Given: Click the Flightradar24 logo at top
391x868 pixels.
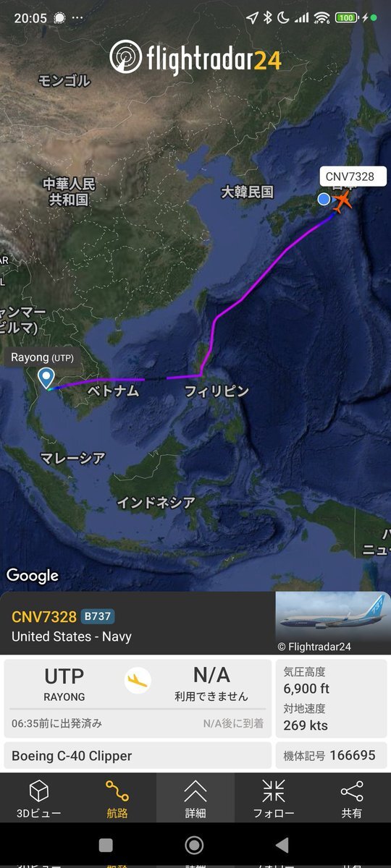Looking at the screenshot, I should pyautogui.click(x=195, y=58).
